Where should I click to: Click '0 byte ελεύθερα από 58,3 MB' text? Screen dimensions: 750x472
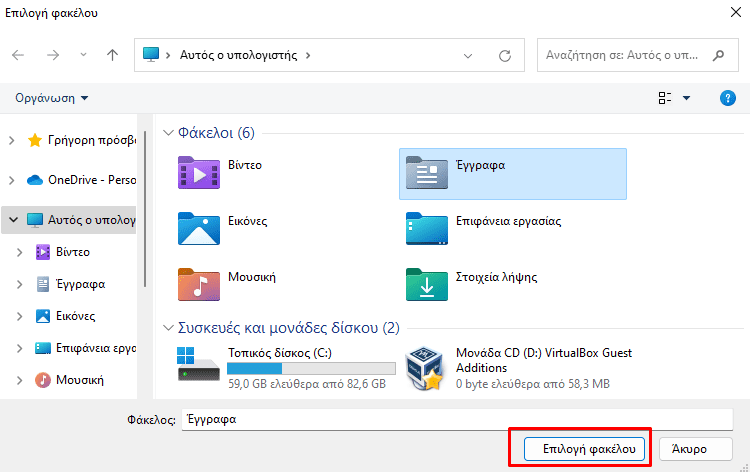[533, 384]
